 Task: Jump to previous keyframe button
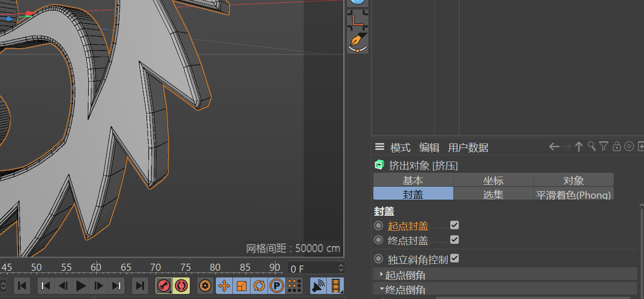click(46, 286)
